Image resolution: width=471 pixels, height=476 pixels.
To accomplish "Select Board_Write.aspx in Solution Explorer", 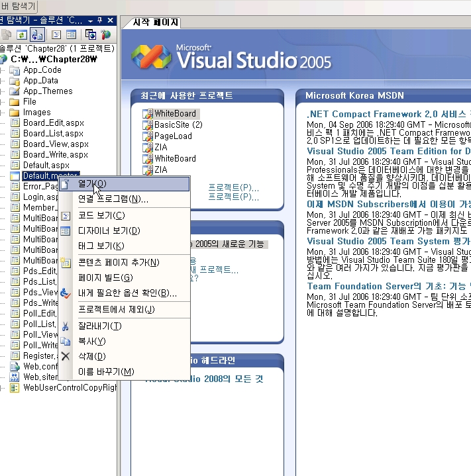I will click(56, 155).
